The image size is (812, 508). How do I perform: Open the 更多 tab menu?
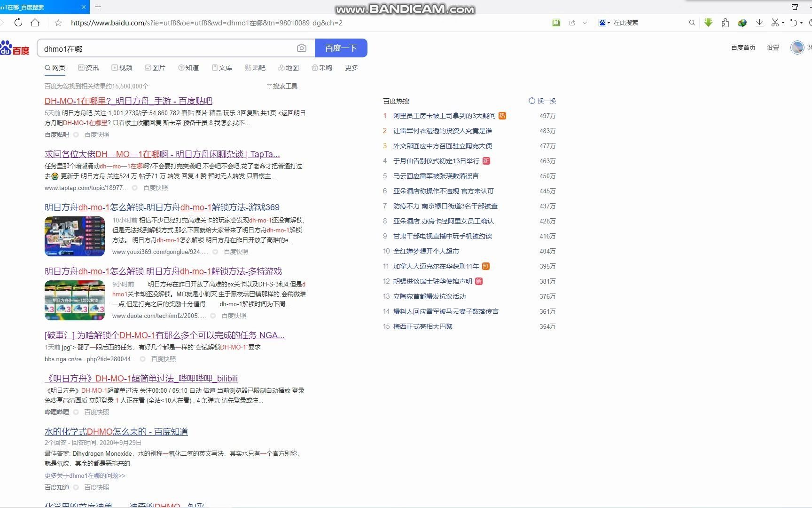351,68
